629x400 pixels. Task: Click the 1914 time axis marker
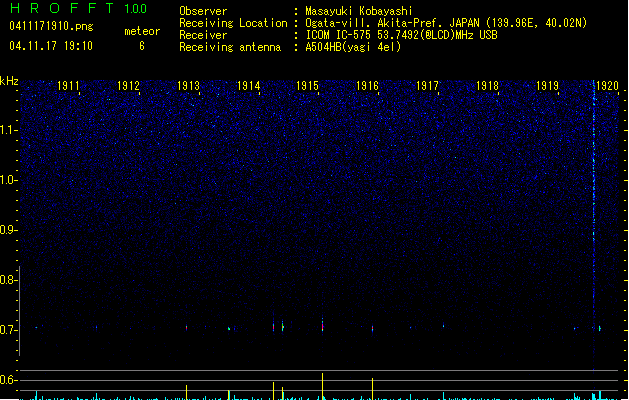[248, 86]
